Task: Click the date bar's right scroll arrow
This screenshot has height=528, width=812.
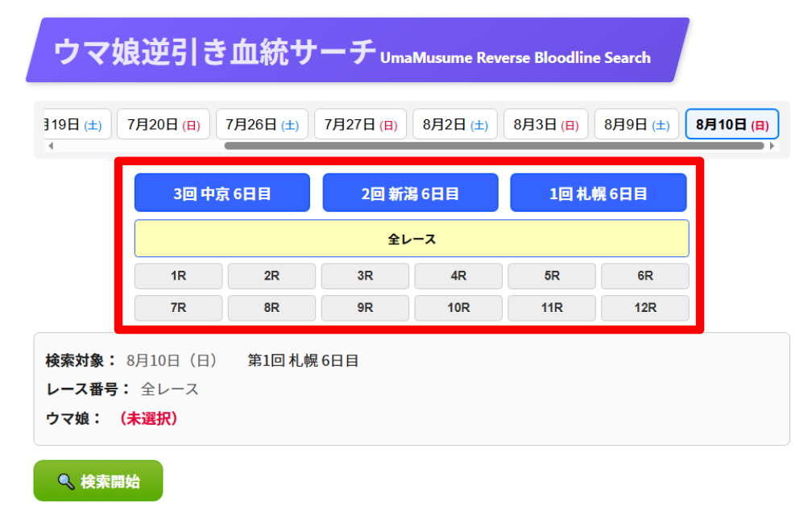Action: (x=772, y=146)
